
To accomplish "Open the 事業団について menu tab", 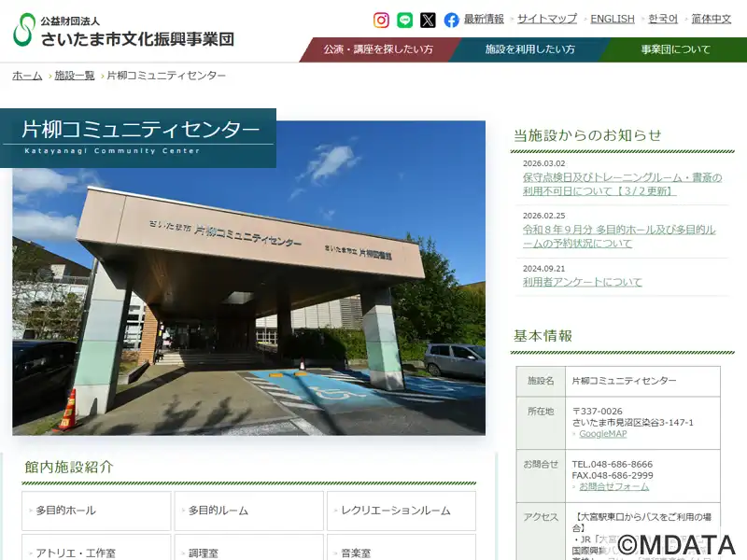I will [x=675, y=49].
